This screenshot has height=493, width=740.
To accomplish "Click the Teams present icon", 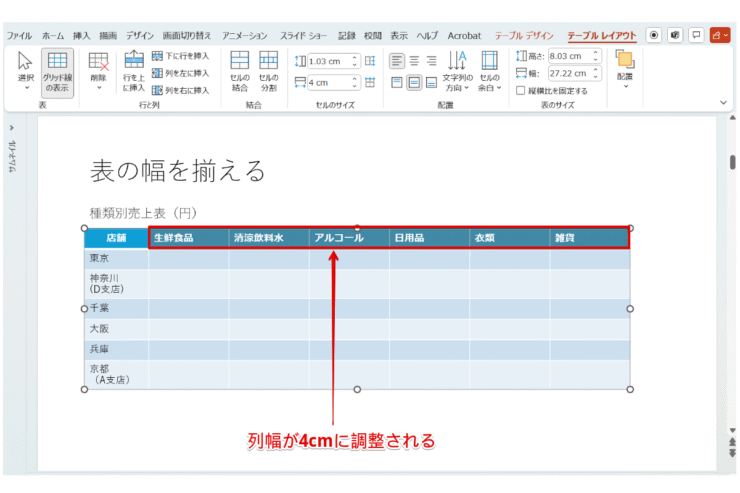I will click(675, 35).
